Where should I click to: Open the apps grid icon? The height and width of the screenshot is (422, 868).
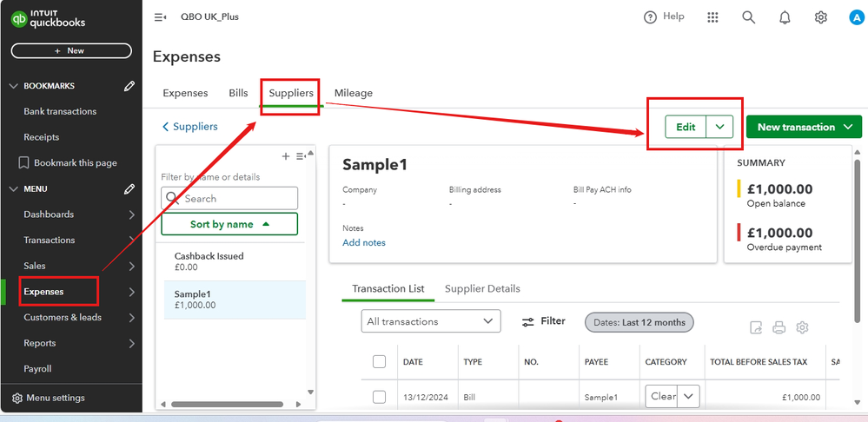[713, 17]
